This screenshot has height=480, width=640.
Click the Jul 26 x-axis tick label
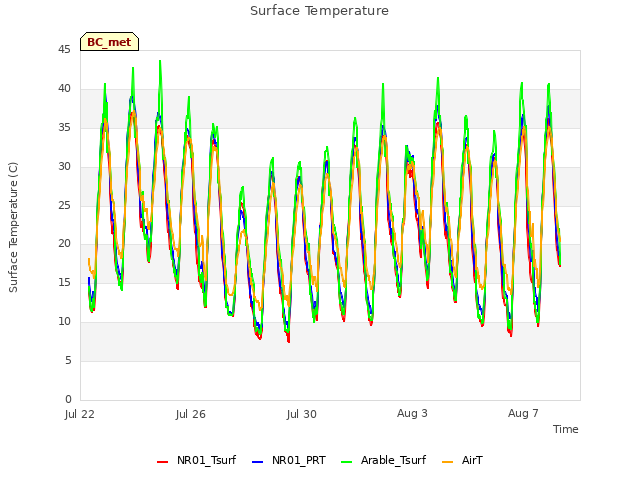pyautogui.click(x=191, y=414)
